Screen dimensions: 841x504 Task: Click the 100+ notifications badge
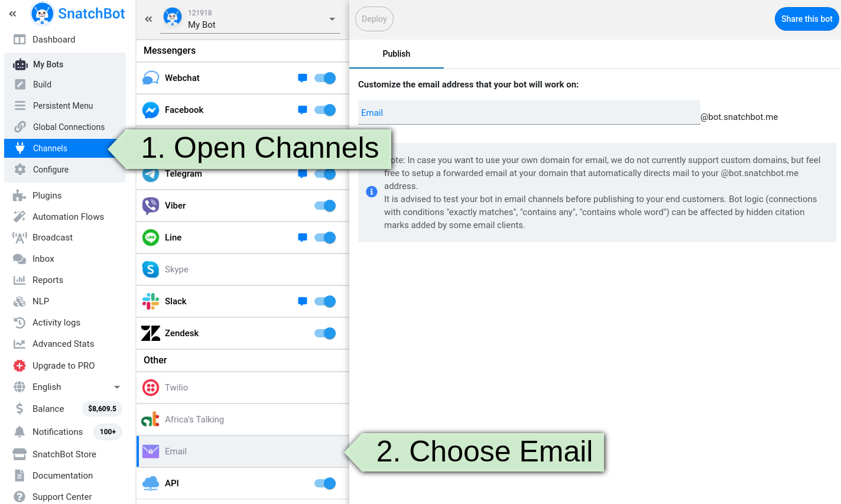[x=108, y=432]
